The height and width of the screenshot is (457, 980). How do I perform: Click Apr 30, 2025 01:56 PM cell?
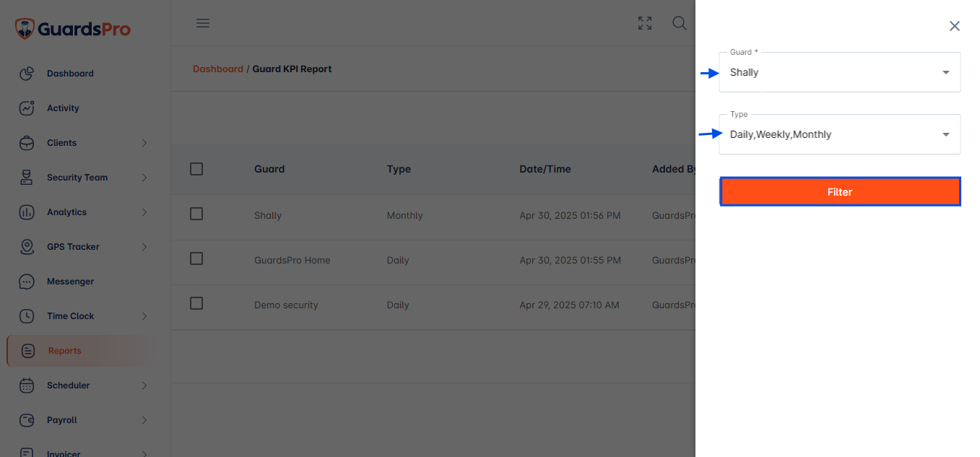[x=570, y=216]
